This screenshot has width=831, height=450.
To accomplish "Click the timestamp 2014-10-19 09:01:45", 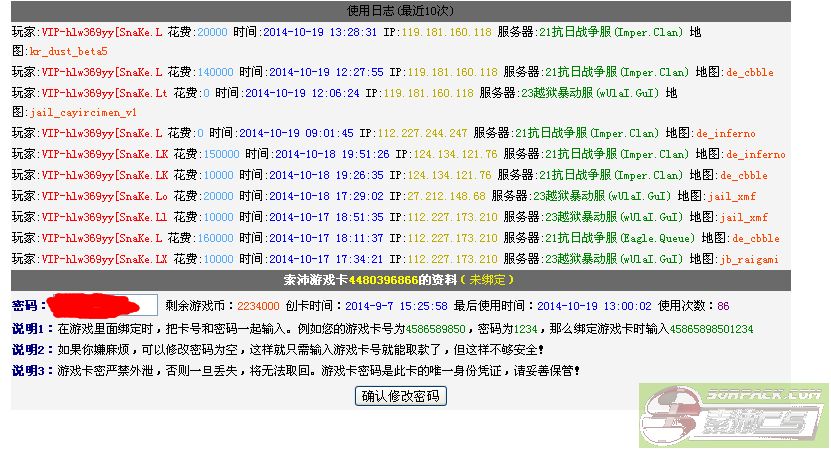I will point(297,134).
